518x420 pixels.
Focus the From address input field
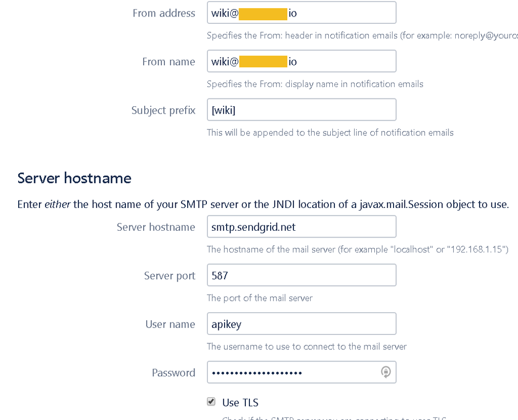pyautogui.click(x=302, y=13)
